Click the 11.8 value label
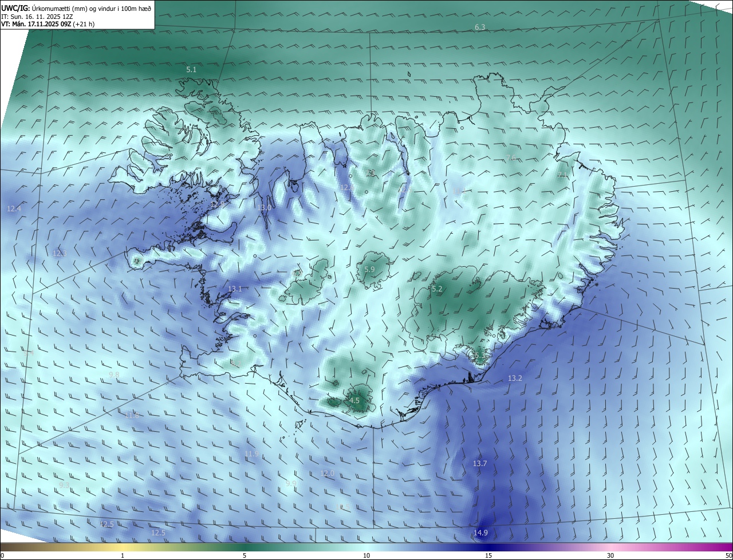The height and width of the screenshot is (560, 733). point(132,415)
